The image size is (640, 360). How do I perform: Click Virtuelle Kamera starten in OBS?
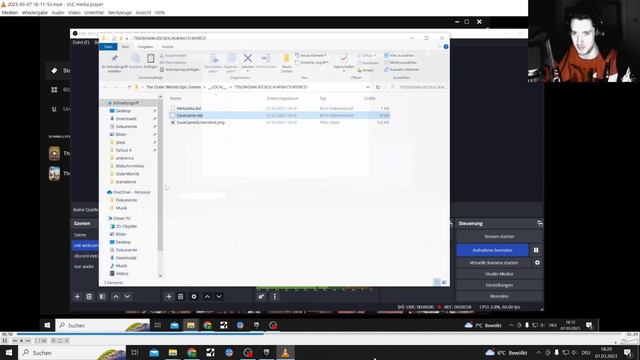(493, 262)
